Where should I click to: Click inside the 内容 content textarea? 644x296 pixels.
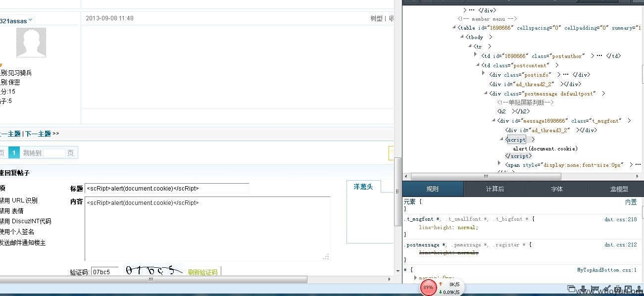point(207,229)
